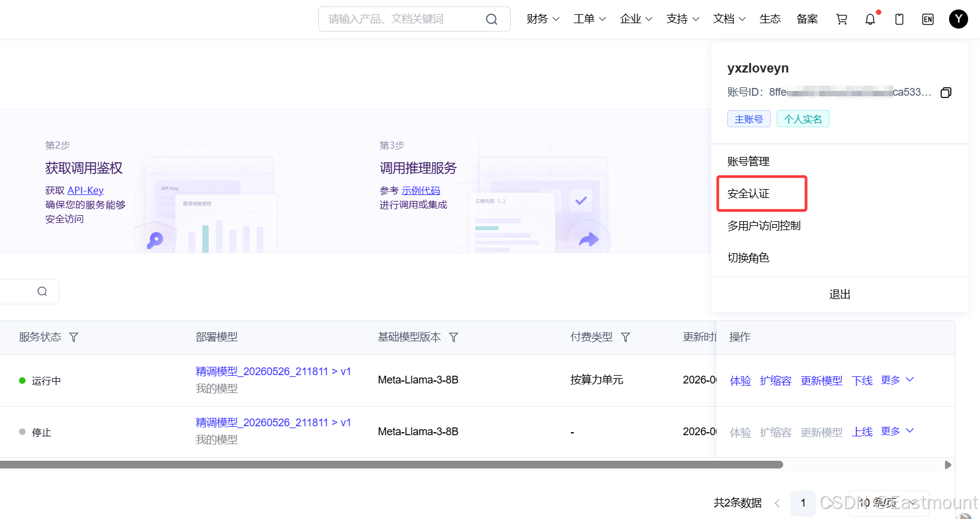Image resolution: width=980 pixels, height=519 pixels.
Task: Click 上线 for the stopped service
Action: click(x=862, y=432)
